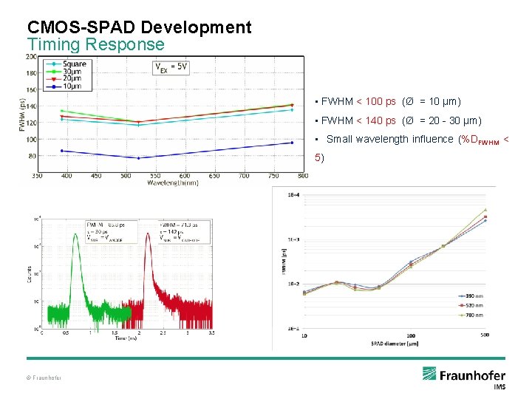The width and height of the screenshot is (532, 399).
Task: Click the 'Counts' axis label
Action: (x=30, y=274)
